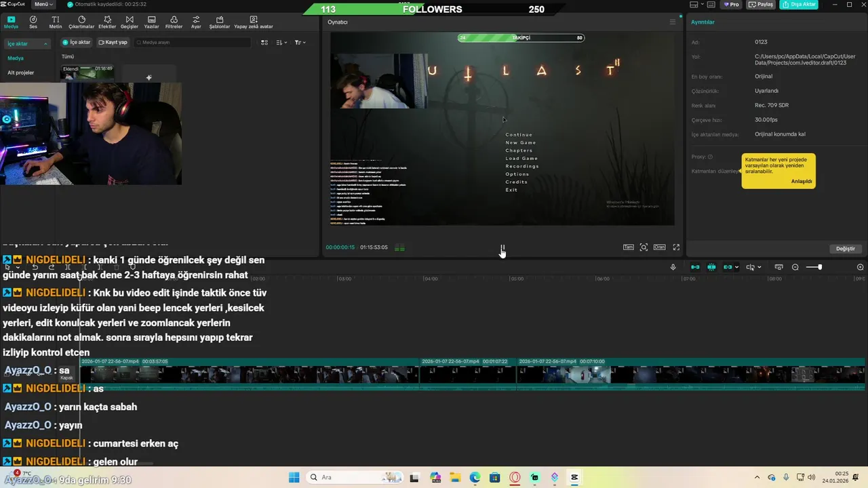Image resolution: width=868 pixels, height=488 pixels.
Task: Open the Edge browser from taskbar
Action: click(475, 477)
